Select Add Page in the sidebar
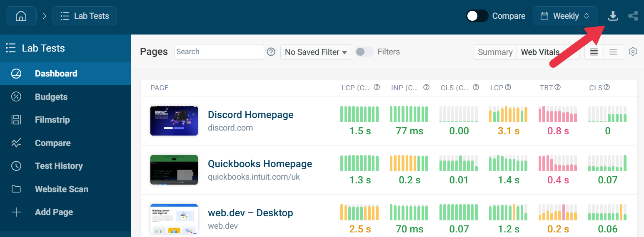644x237 pixels. coord(65,212)
